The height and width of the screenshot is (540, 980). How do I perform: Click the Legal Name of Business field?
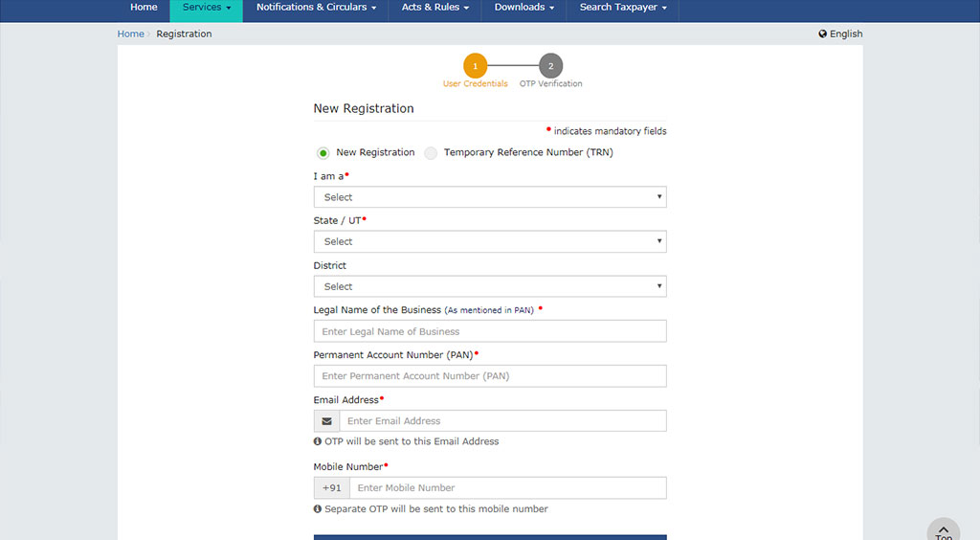[490, 331]
